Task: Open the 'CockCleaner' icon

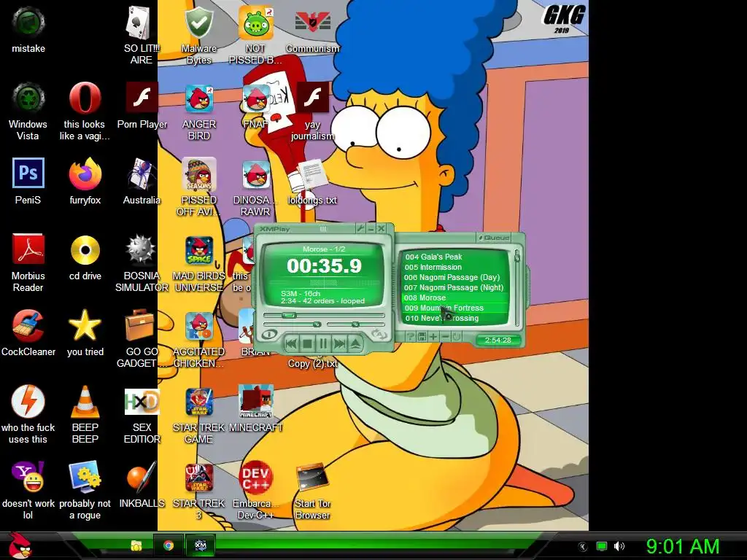Action: click(28, 332)
